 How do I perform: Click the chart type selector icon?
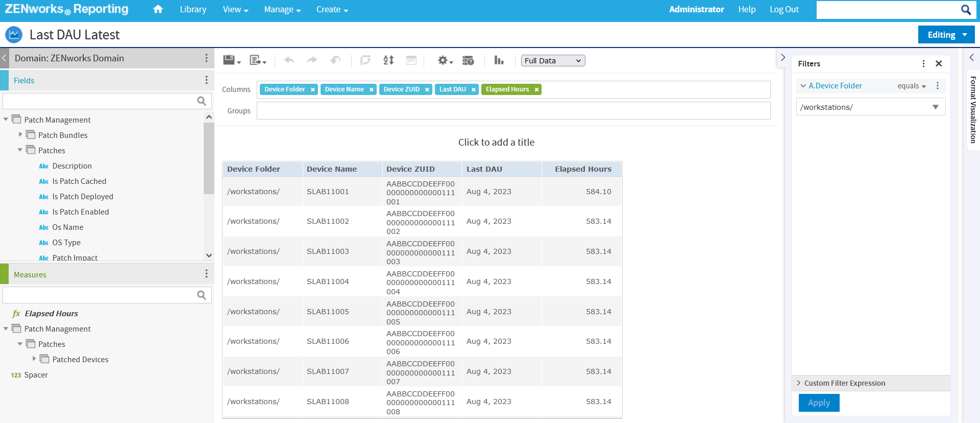[x=499, y=60]
